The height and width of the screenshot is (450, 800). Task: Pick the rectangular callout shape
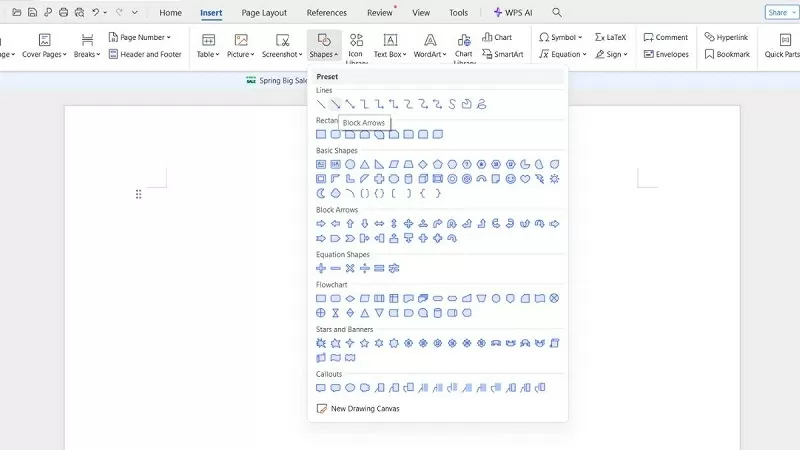coord(321,388)
